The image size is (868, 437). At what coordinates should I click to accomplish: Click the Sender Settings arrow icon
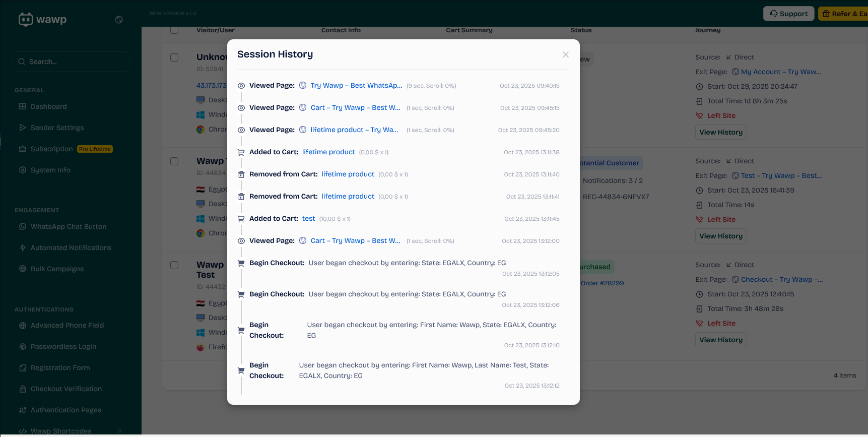tap(23, 128)
